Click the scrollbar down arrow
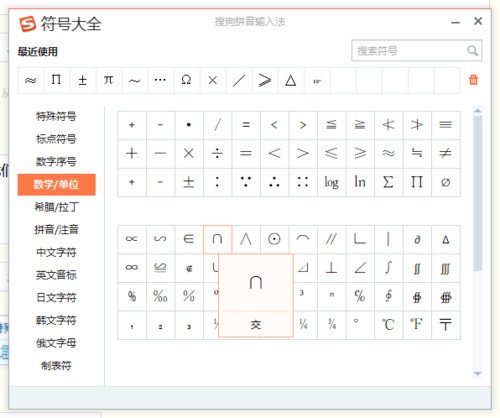 477,373
